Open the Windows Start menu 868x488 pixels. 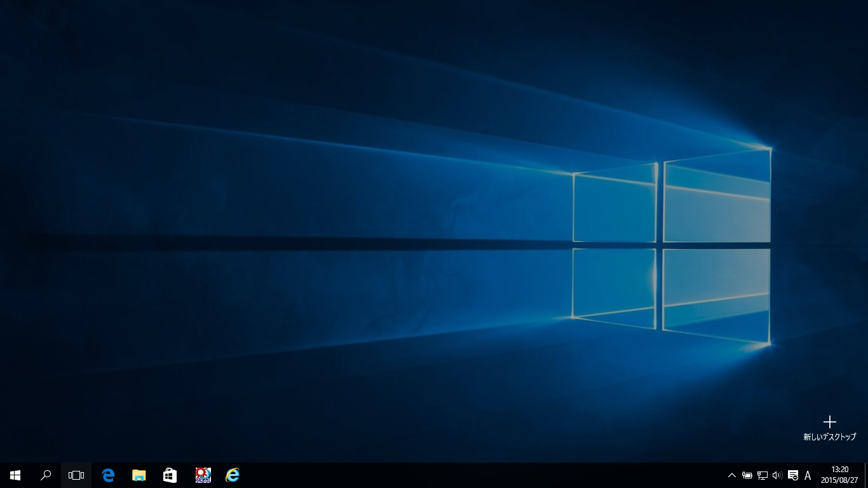[15, 475]
